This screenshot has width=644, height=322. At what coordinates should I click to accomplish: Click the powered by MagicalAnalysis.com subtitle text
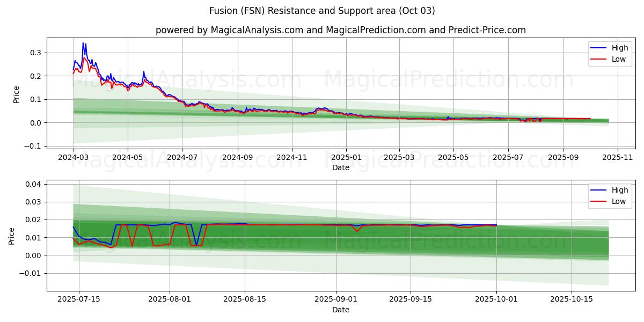coord(341,30)
